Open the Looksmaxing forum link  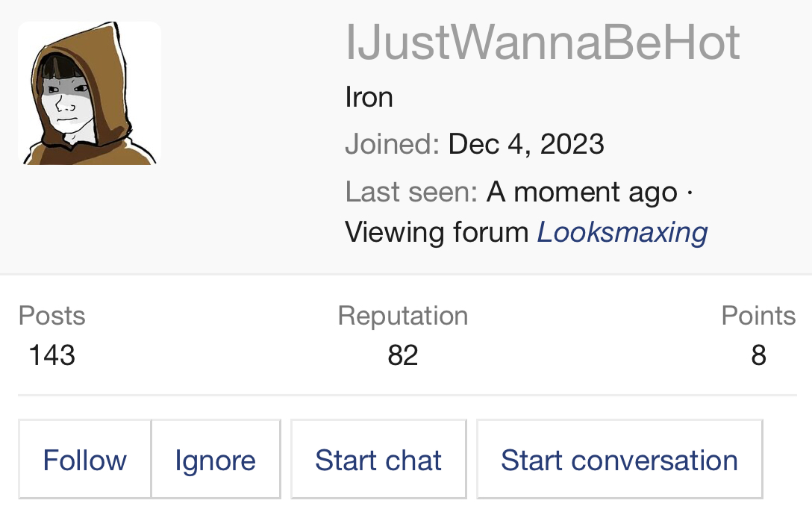coord(622,232)
